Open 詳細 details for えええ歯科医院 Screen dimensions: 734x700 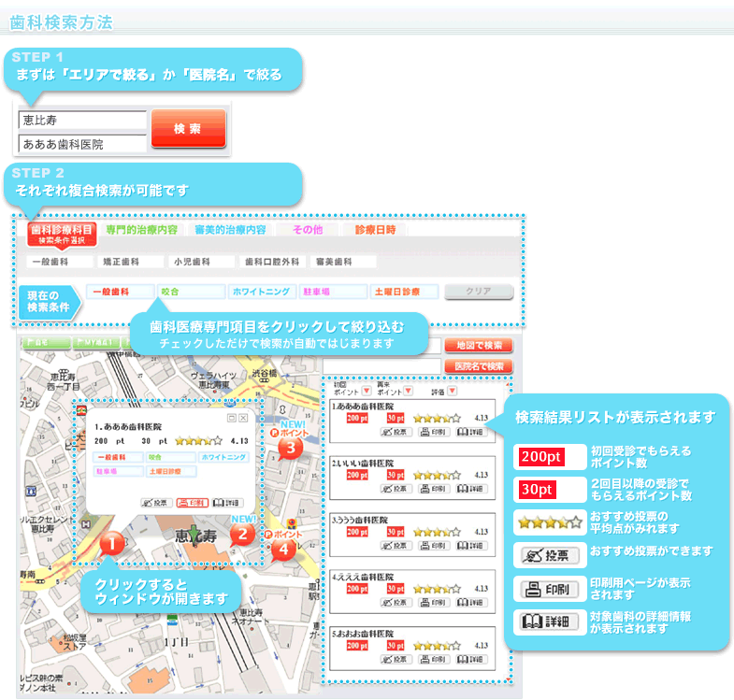pyautogui.click(x=472, y=602)
